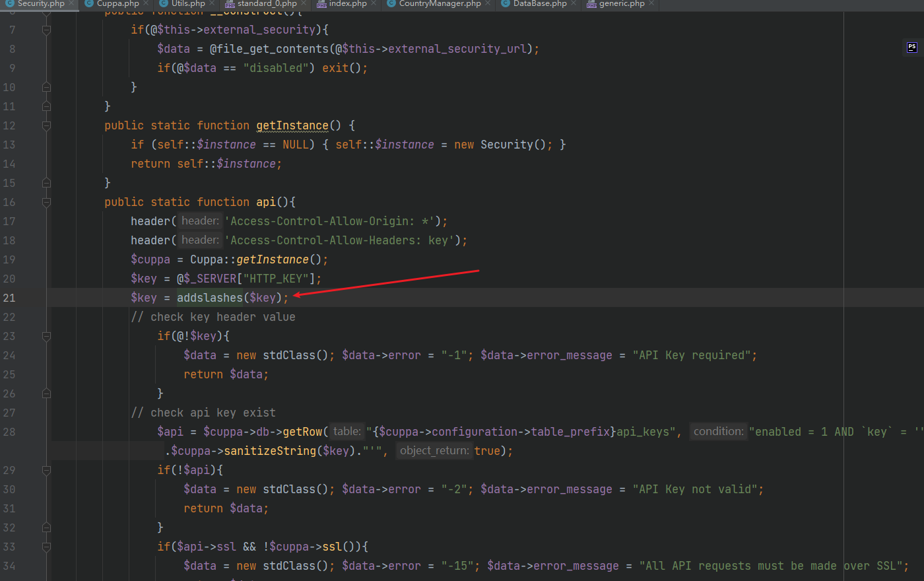Fold the if(!$api) block at line 29
The height and width of the screenshot is (581, 924).
pos(46,470)
